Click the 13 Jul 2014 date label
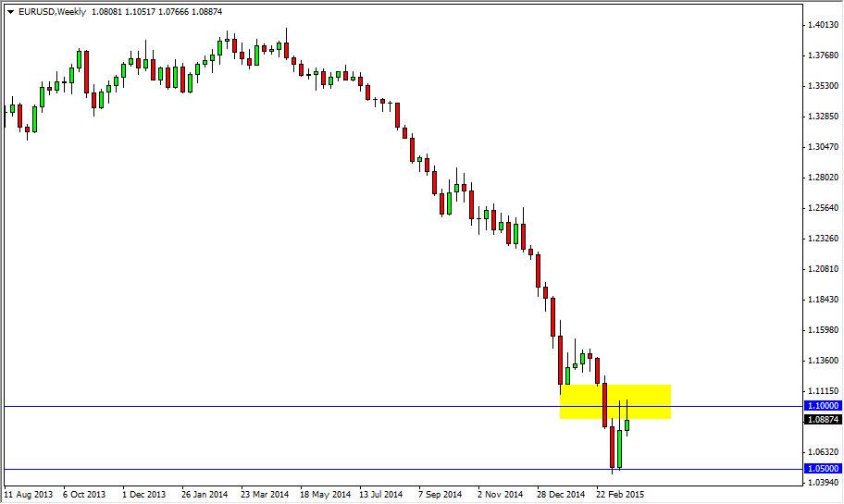Image resolution: width=844 pixels, height=504 pixels. coord(380,495)
